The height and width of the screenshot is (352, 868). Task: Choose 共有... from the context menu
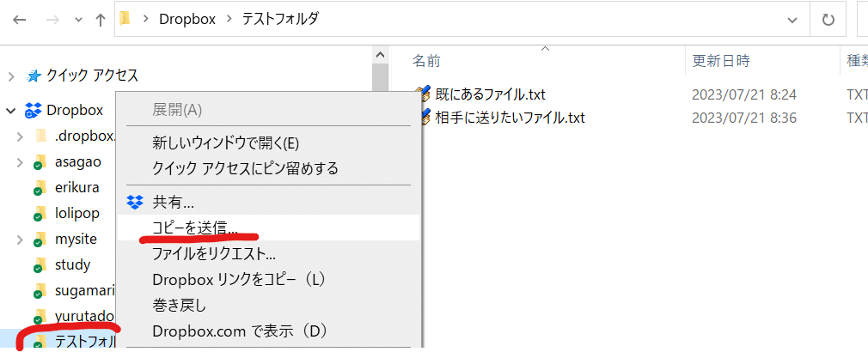174,203
